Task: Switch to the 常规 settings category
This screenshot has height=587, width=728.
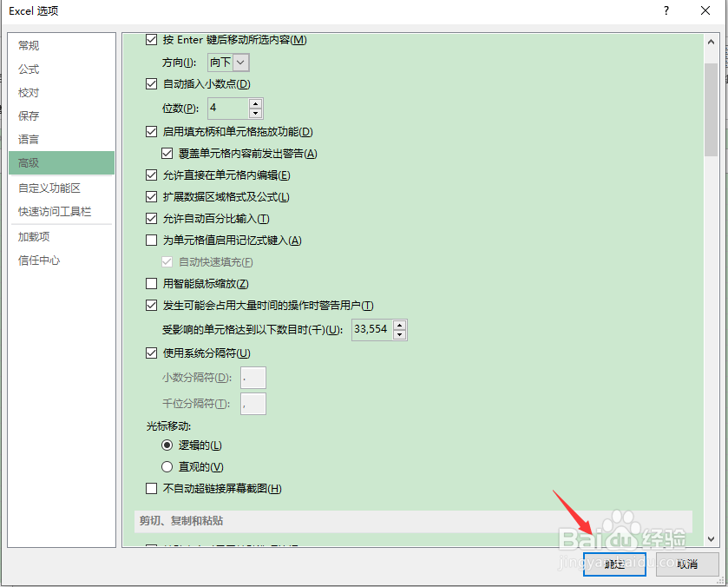Action: pyautogui.click(x=29, y=44)
